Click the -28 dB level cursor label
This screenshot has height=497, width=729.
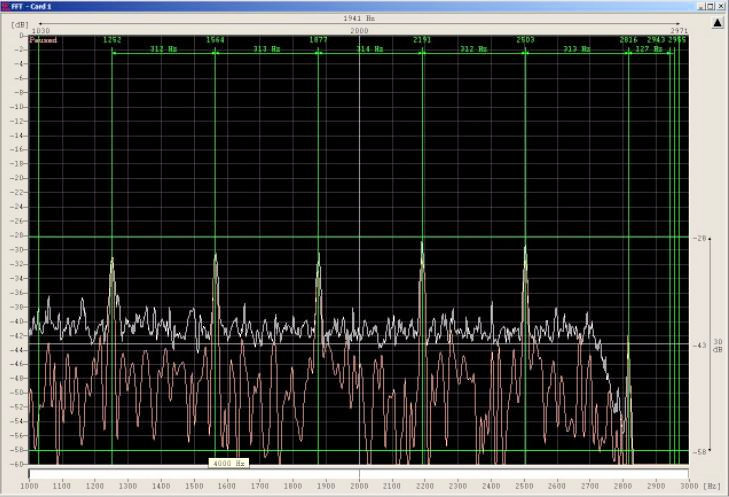701,238
